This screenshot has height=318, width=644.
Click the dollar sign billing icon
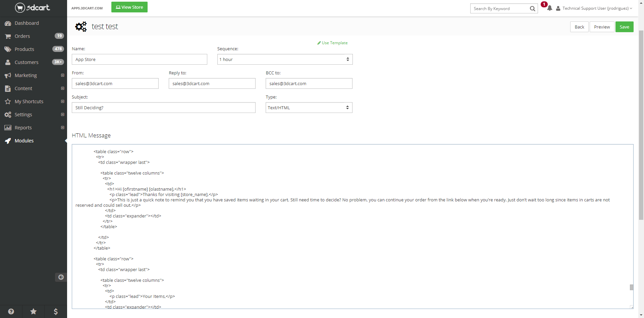click(x=56, y=312)
